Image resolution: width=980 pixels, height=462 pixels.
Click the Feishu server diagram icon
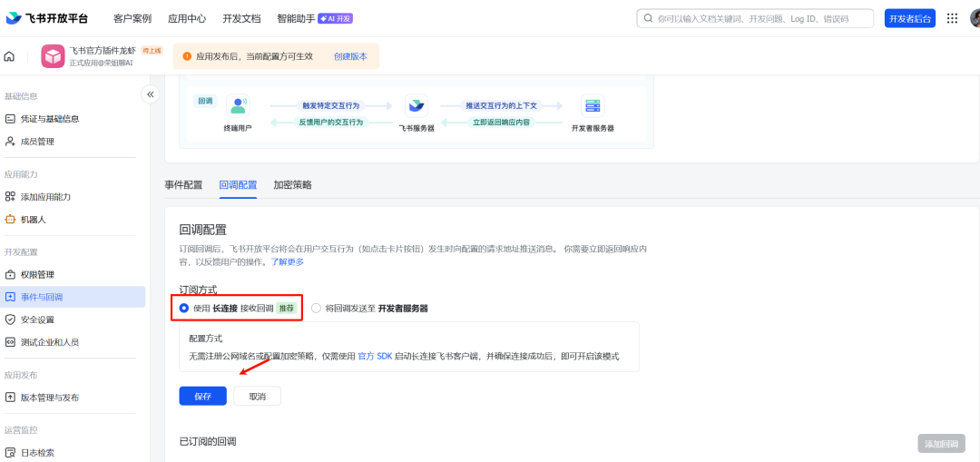point(416,105)
